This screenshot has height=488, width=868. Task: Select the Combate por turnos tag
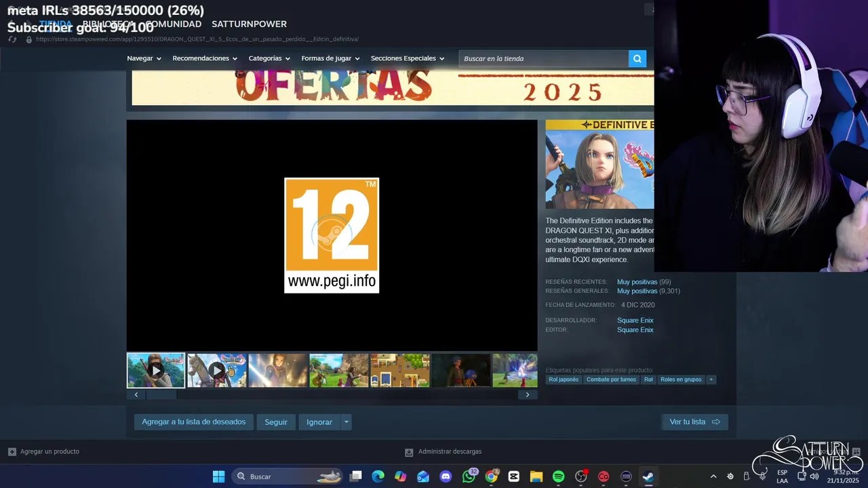pyautogui.click(x=611, y=380)
